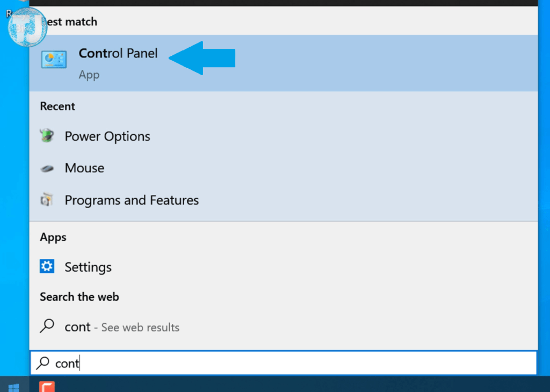Screen dimensions: 550x392
Task: Click the blue Settings gear icon
Action: click(47, 266)
